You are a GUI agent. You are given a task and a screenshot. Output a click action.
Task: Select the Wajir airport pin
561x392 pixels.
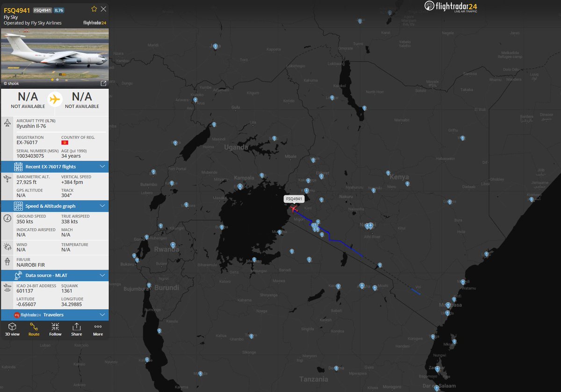pyautogui.click(x=462, y=138)
